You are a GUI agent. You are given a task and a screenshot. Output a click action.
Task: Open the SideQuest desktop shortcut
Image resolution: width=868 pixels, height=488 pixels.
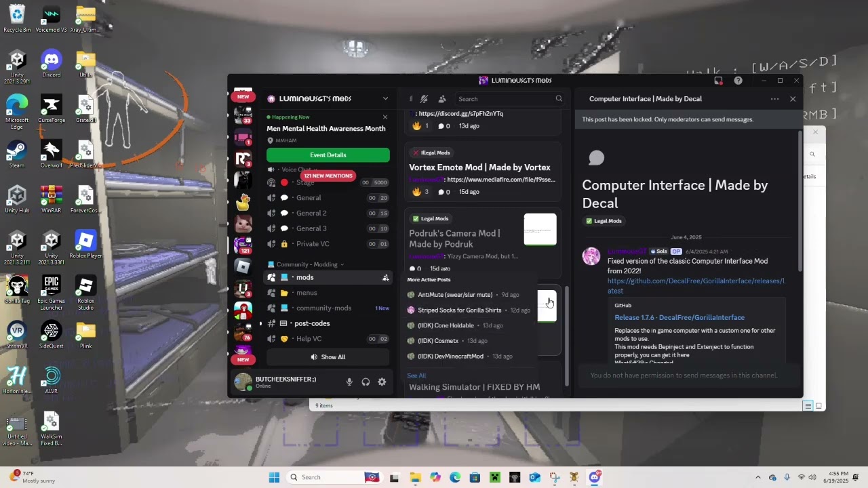[51, 335]
